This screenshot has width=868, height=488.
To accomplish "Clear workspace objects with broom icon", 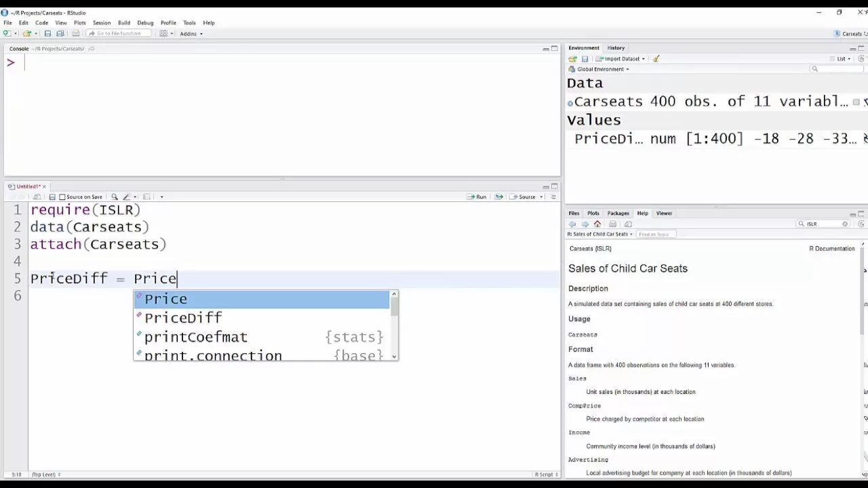I will click(656, 59).
